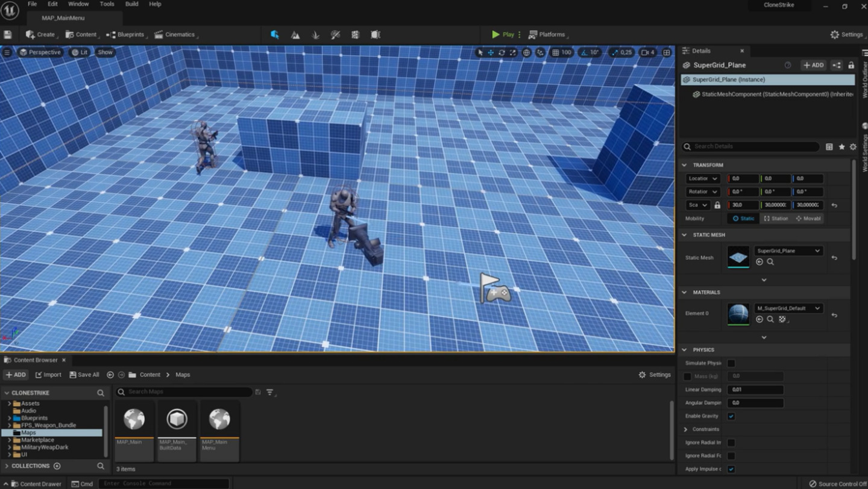868x489 pixels.
Task: Click the Save All button
Action: point(84,375)
